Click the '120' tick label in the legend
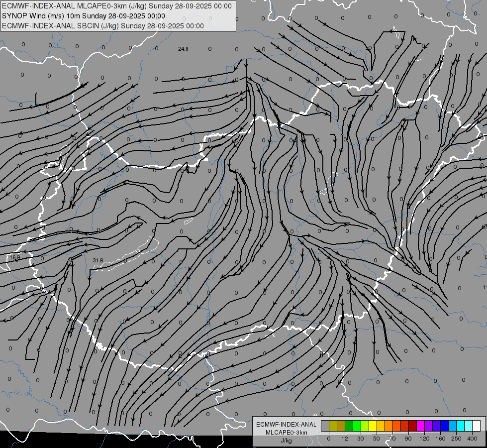Viewport: 487px width, 448px height. [424, 439]
